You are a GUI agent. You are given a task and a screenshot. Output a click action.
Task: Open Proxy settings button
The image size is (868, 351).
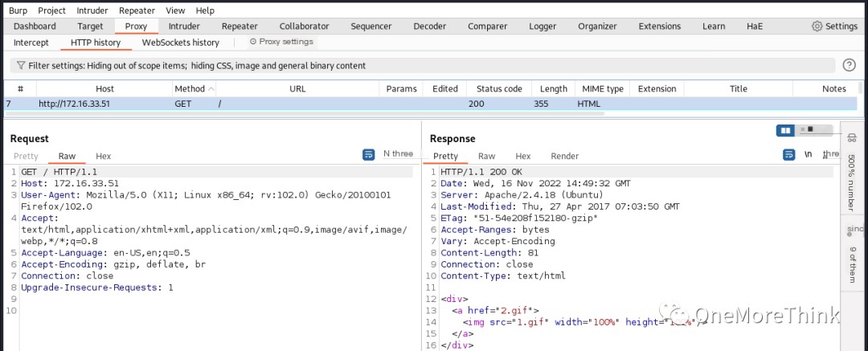pos(281,42)
